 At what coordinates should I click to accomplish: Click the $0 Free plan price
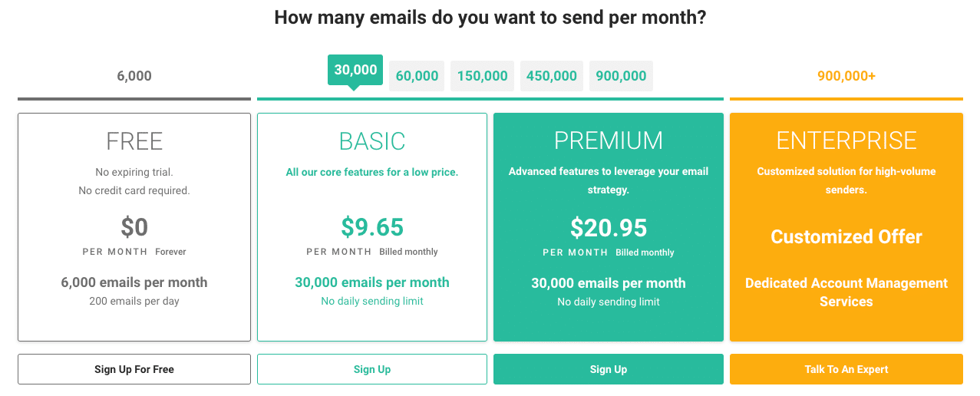coord(134,227)
